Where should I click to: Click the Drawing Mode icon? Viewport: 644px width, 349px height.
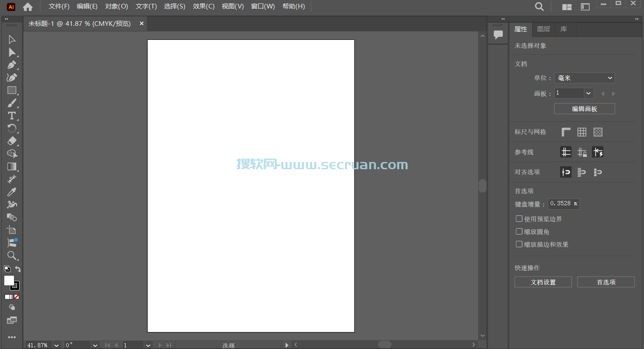(x=12, y=307)
